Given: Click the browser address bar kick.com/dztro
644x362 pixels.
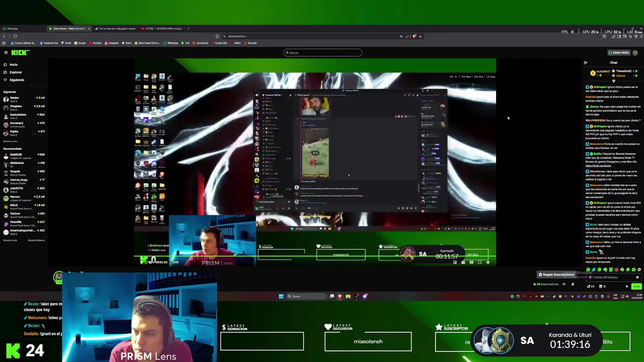Looking at the screenshot, I should (237, 36).
